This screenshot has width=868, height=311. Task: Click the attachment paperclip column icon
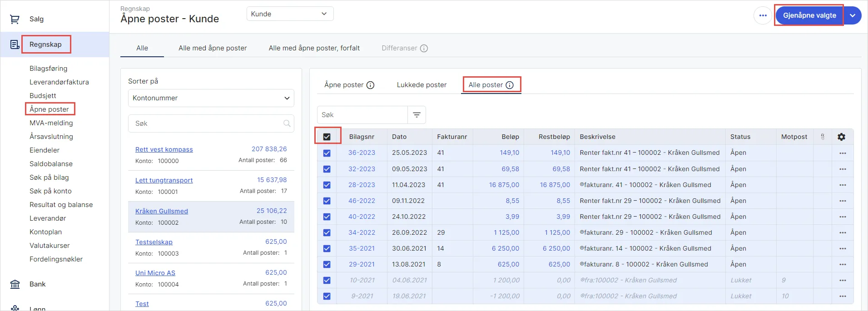(822, 137)
